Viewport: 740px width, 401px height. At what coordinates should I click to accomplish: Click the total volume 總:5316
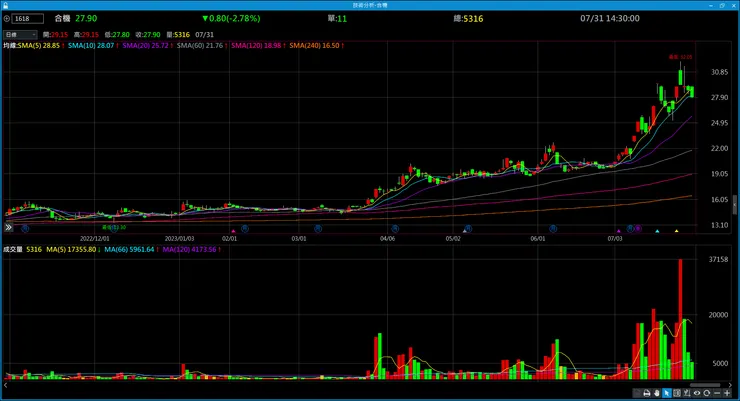[x=468, y=19]
